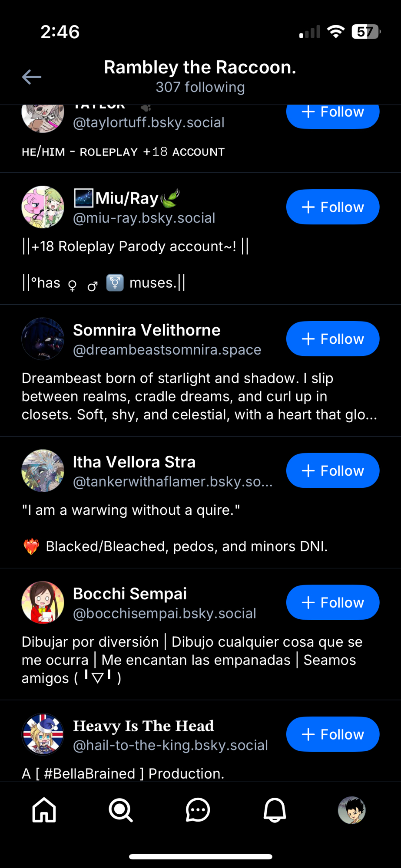Follow Somnira Velithorne
Screen dimensions: 401x868
pyautogui.click(x=332, y=339)
